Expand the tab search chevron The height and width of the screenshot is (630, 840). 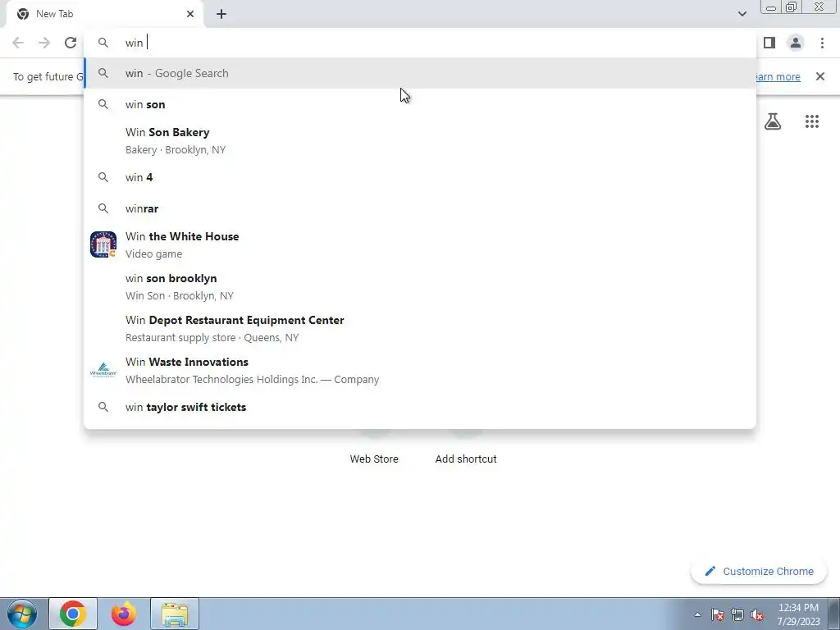tap(742, 14)
